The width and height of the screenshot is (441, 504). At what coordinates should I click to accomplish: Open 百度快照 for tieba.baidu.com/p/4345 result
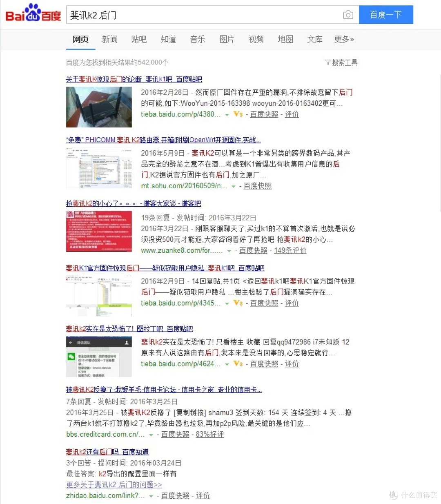(264, 303)
